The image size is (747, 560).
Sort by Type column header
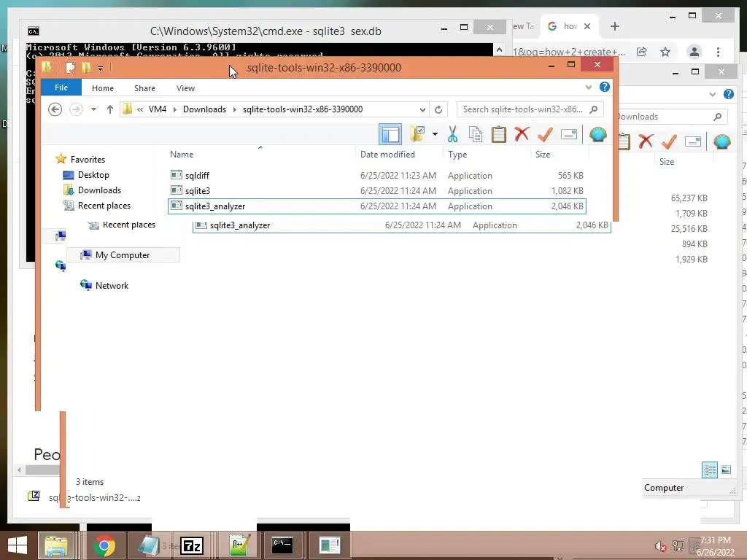point(457,155)
